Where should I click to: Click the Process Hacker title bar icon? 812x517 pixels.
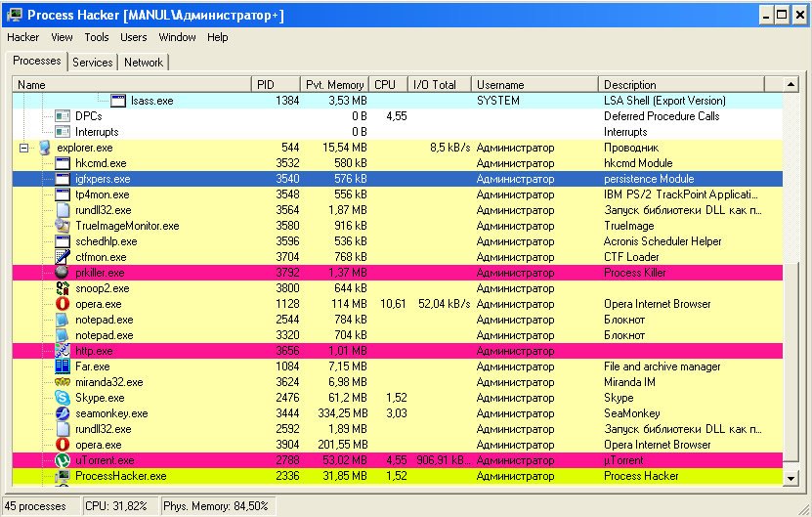pos(14,15)
